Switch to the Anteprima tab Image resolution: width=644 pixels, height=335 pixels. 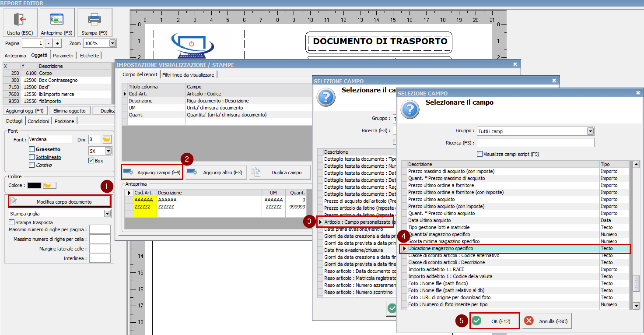coord(15,56)
